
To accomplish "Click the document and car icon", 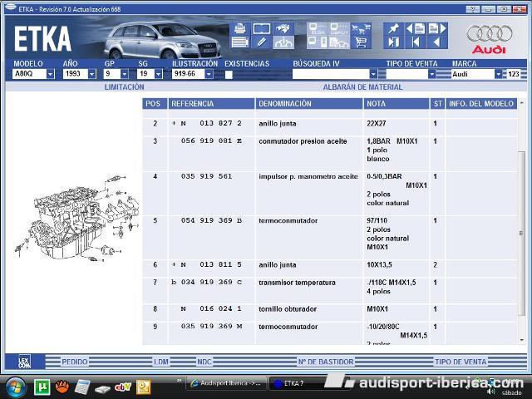I will 339,42.
